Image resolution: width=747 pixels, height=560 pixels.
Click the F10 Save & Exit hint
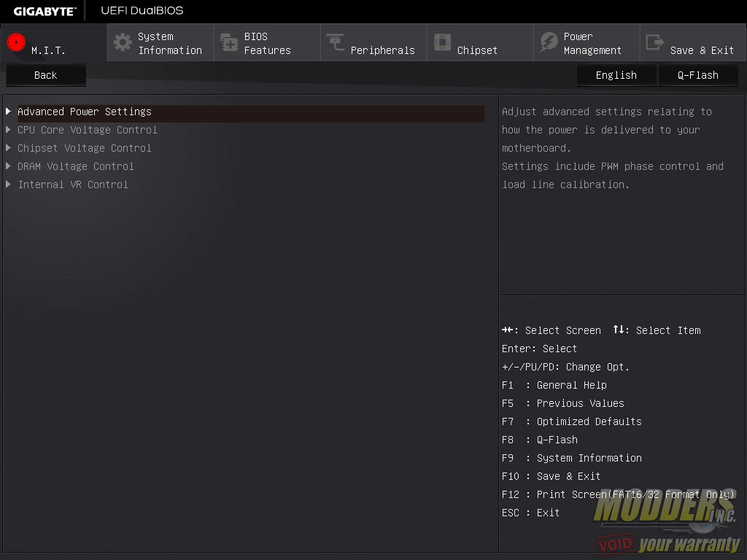(x=551, y=476)
